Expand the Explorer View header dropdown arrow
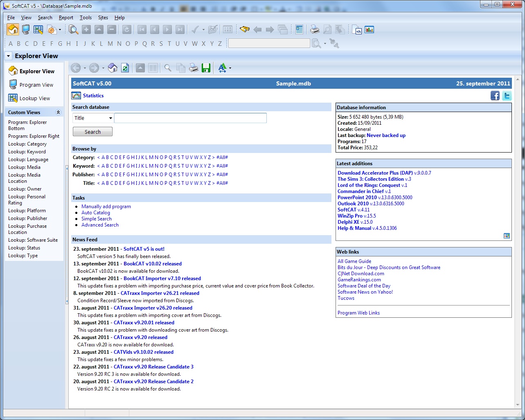525x420 pixels. [8, 56]
